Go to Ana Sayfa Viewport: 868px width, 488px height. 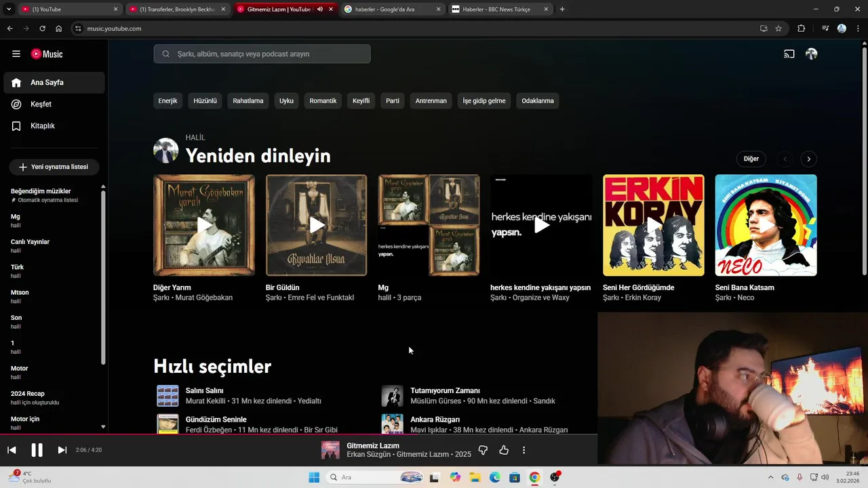click(54, 83)
